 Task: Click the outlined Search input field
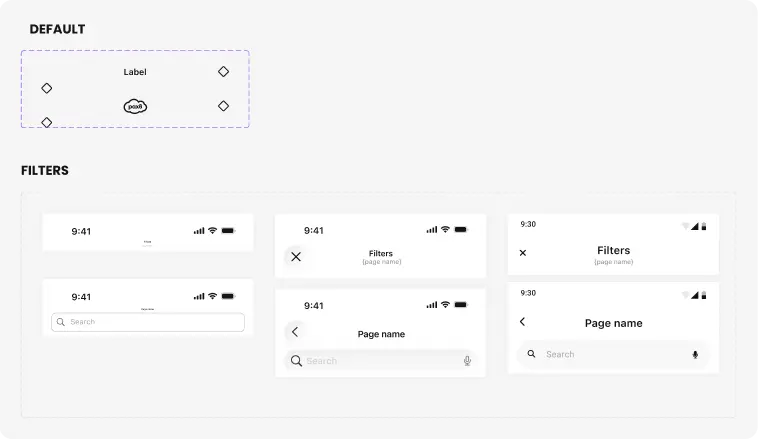click(150, 322)
